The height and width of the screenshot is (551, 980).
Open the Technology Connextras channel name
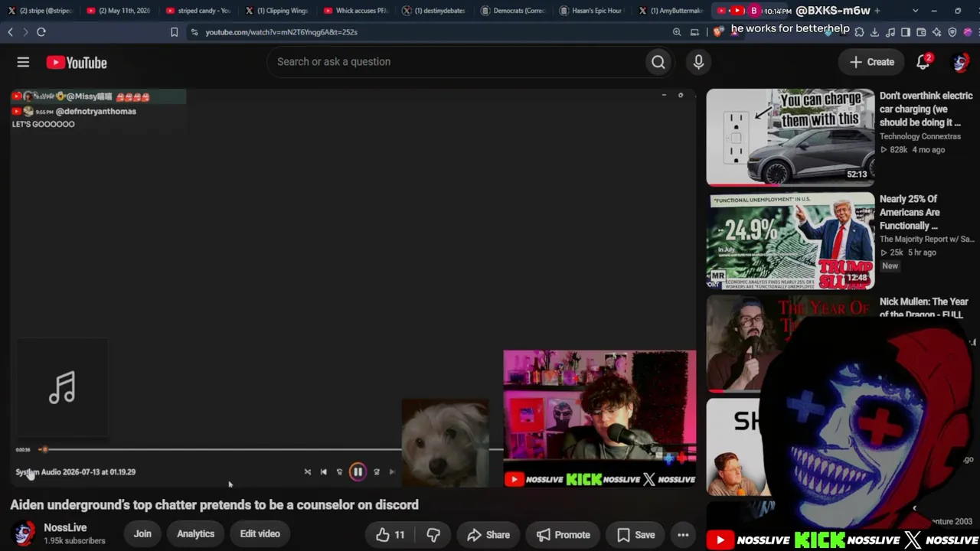pos(920,136)
